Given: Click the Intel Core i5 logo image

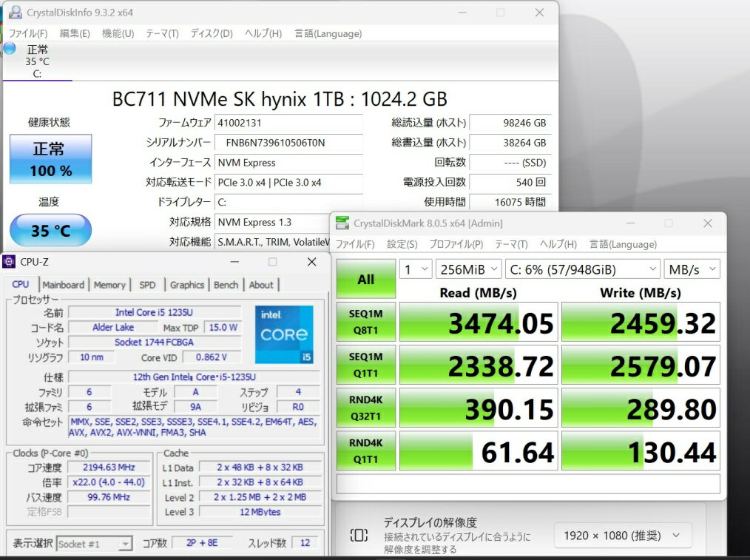Looking at the screenshot, I should (284, 334).
